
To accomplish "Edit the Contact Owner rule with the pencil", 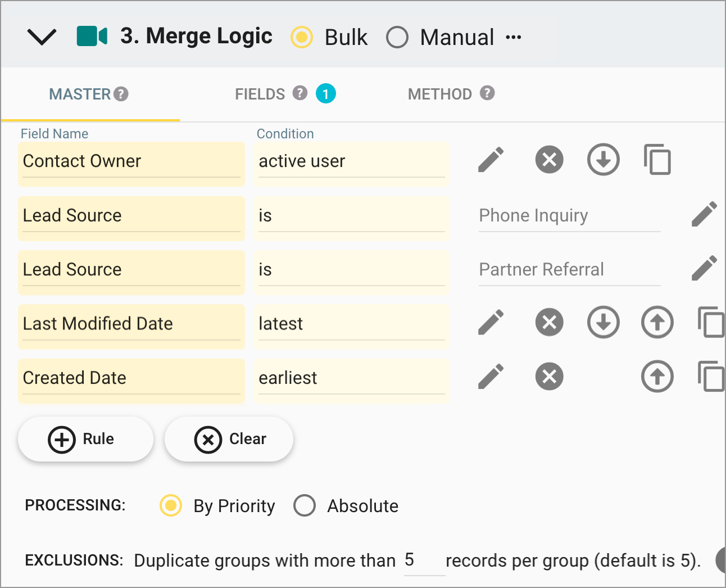I will [x=491, y=160].
